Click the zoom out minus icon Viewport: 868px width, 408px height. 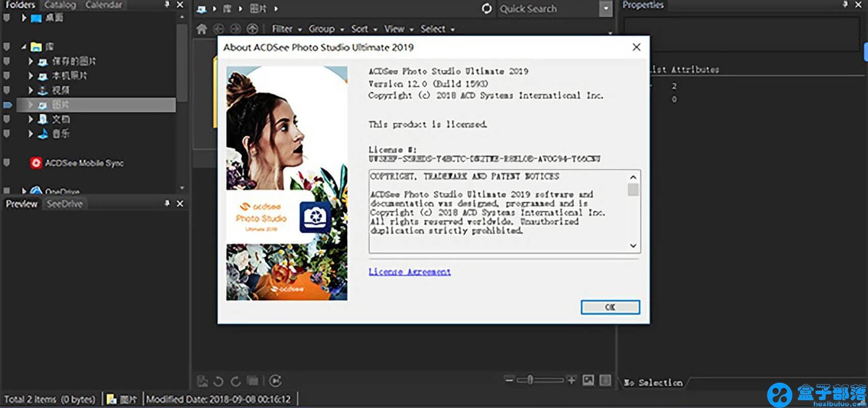509,380
